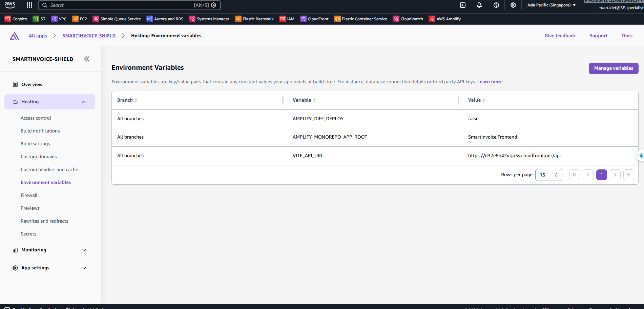The image size is (644, 309).
Task: Select Custom domains in sidebar
Action: click(x=39, y=157)
